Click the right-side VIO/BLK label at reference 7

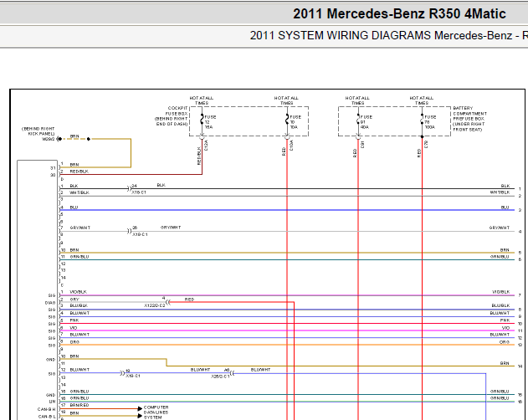pos(501,292)
